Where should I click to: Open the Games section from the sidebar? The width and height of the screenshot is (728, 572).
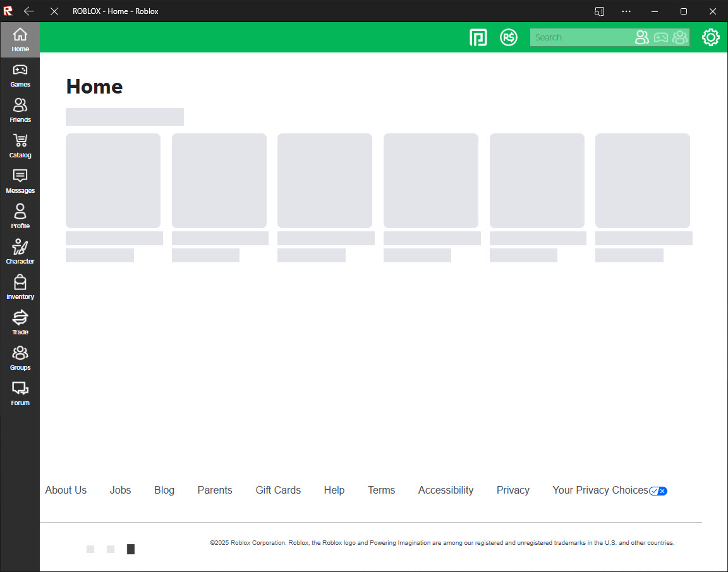[20, 75]
